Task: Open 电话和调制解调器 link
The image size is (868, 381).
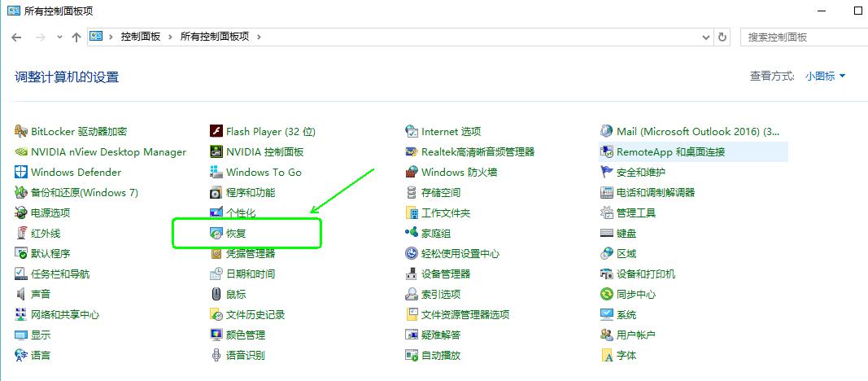Action: (656, 193)
